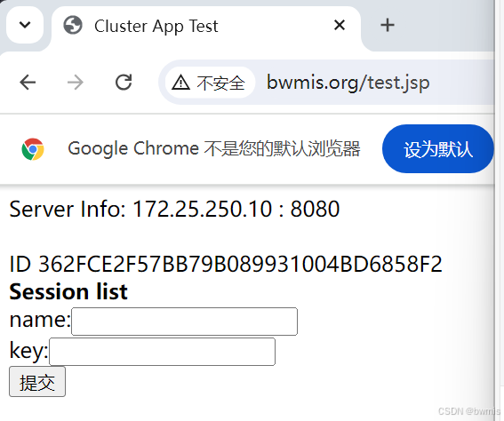The height and width of the screenshot is (421, 504).
Task: Click the globe favicon on the tab
Action: click(x=73, y=25)
